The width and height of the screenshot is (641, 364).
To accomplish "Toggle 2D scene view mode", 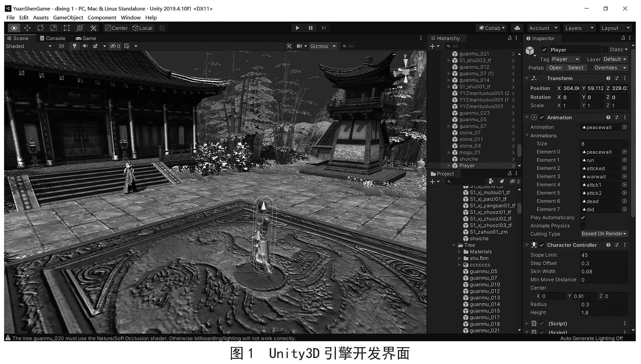I will (61, 46).
